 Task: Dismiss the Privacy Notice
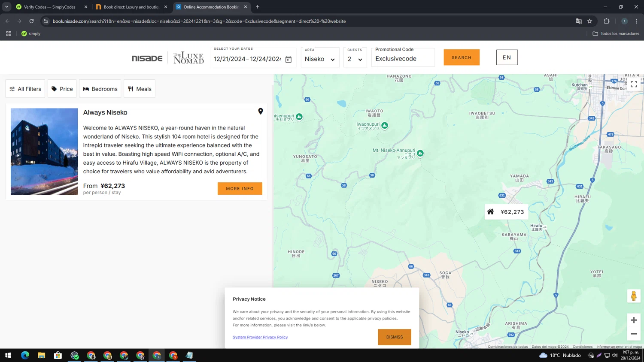point(395,337)
